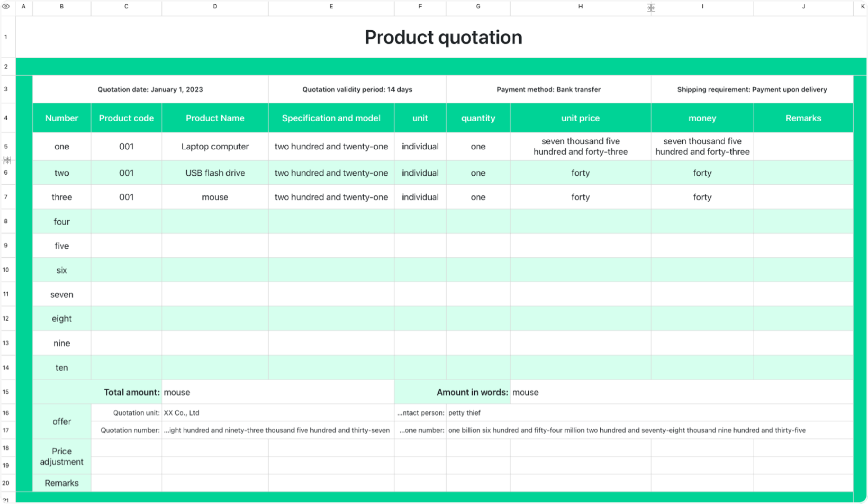The width and height of the screenshot is (868, 504).
Task: Click the "Amount in words:" label cell
Action: point(453,392)
